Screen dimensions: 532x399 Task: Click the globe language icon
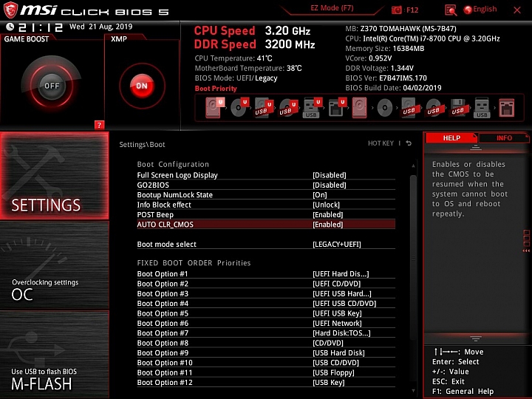click(468, 10)
